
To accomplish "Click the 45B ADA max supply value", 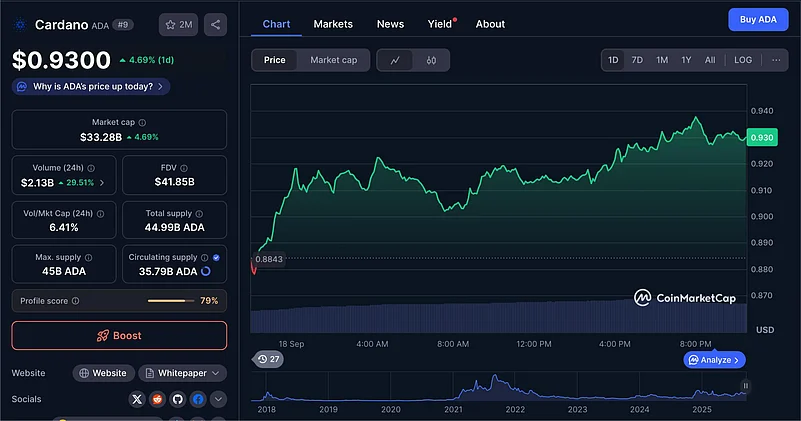I will click(64, 271).
